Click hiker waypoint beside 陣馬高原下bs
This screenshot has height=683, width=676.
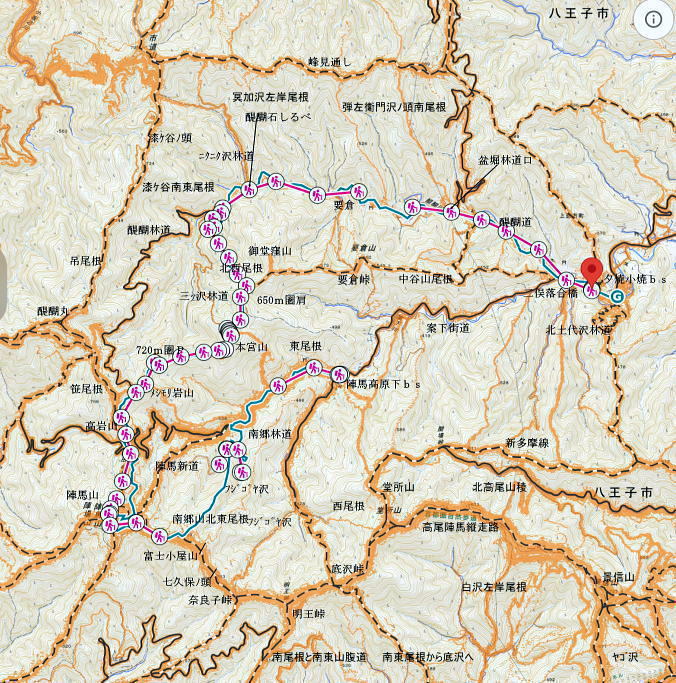pyautogui.click(x=339, y=375)
